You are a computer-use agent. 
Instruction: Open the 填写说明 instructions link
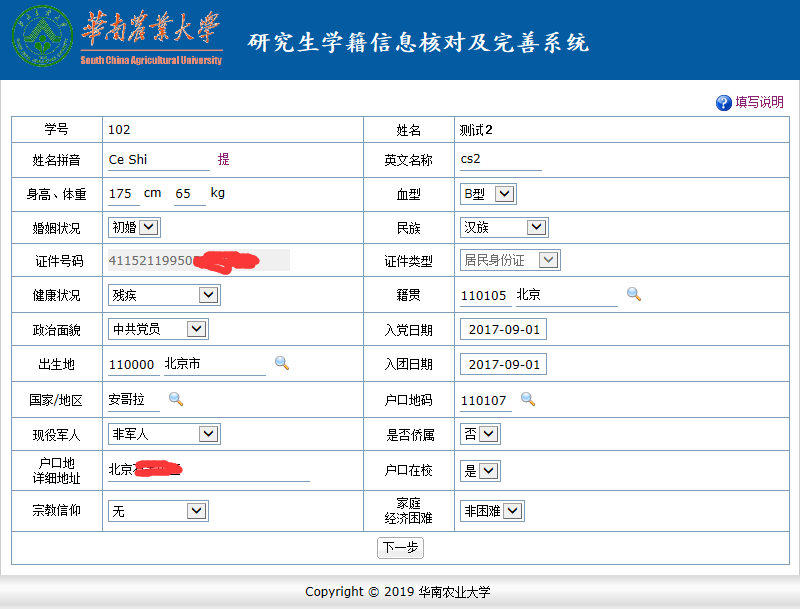click(x=759, y=102)
